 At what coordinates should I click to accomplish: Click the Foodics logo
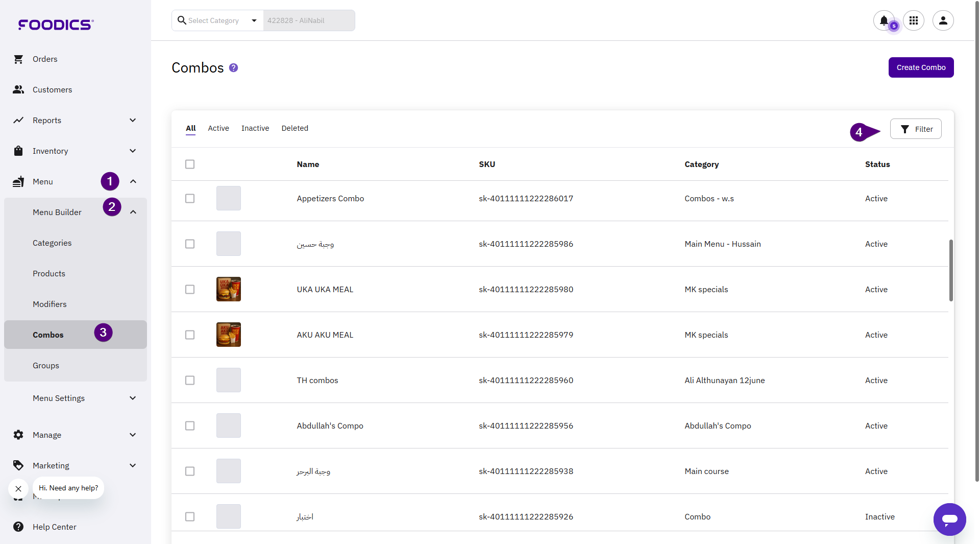(x=56, y=25)
